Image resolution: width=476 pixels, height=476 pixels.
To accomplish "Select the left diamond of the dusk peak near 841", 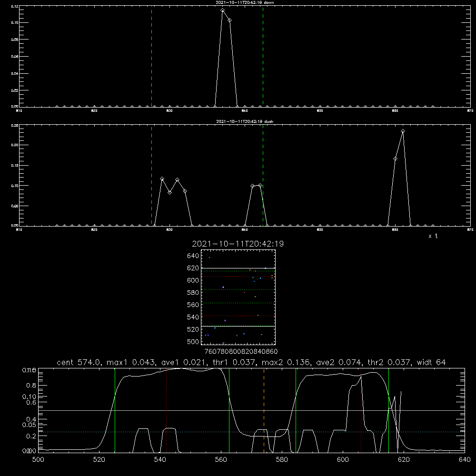I will pyautogui.click(x=253, y=186).
